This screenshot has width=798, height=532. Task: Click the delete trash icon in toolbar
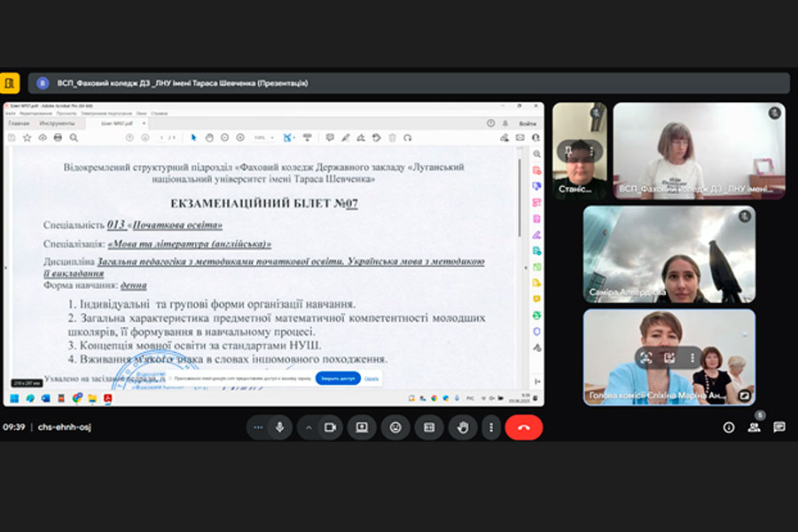[x=393, y=138]
